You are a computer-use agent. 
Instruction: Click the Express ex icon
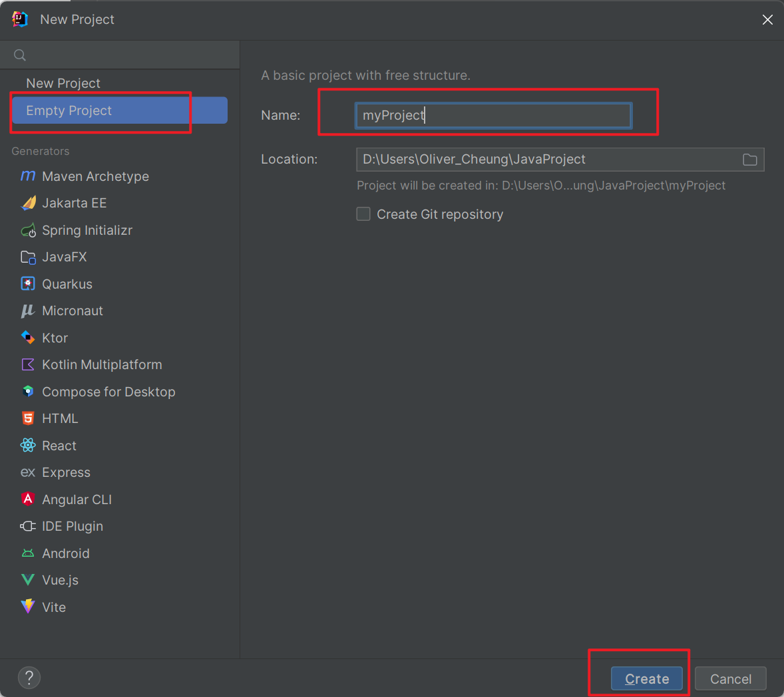click(28, 472)
